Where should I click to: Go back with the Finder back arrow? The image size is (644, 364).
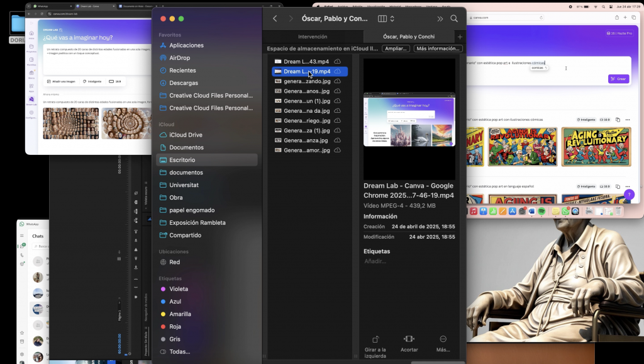275,19
